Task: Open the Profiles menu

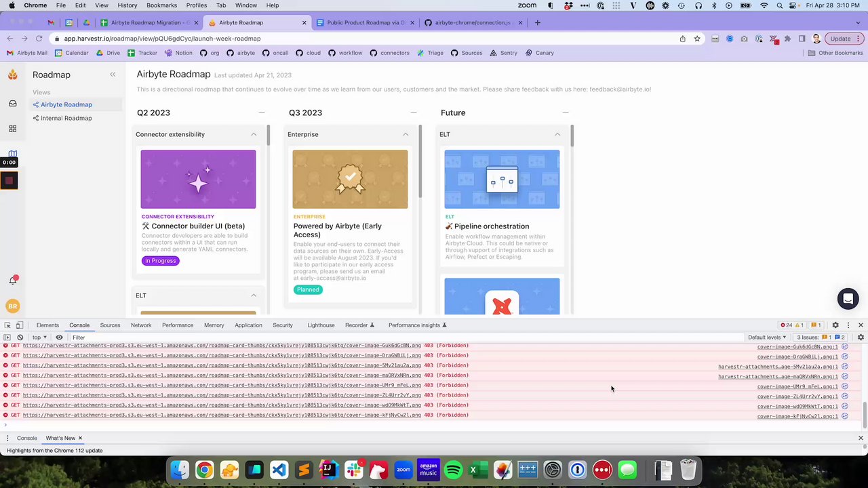Action: click(x=197, y=5)
